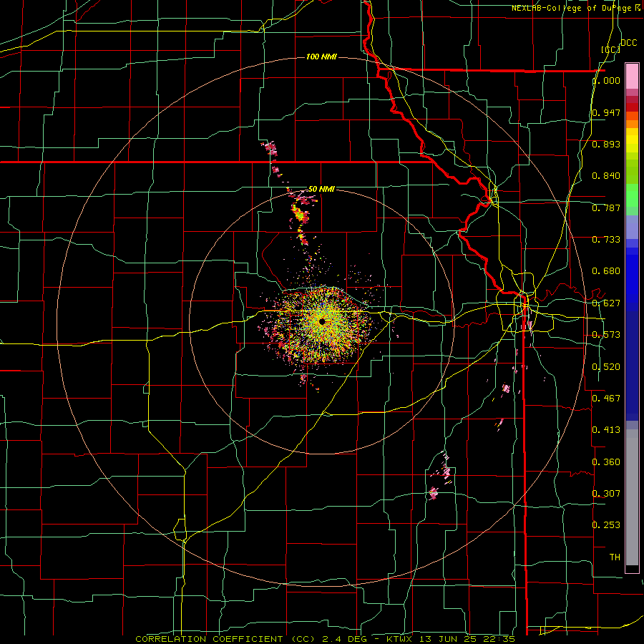
Task: Click the 0.947 value on the color scale
Action: point(606,112)
